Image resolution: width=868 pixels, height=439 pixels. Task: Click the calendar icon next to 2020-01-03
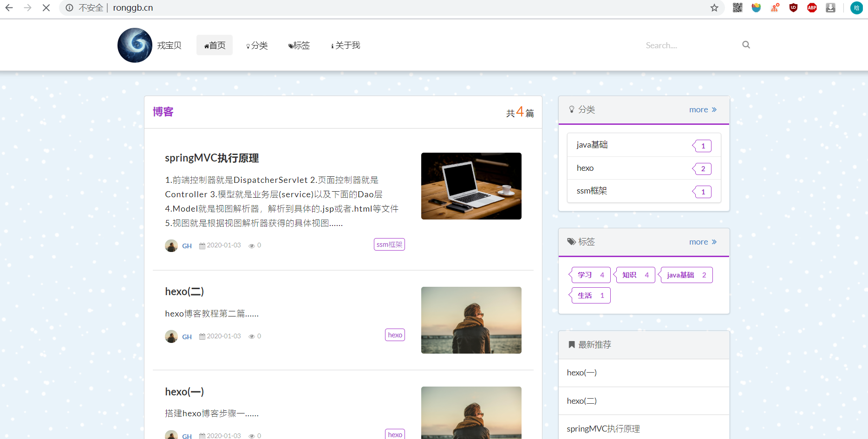(x=202, y=245)
